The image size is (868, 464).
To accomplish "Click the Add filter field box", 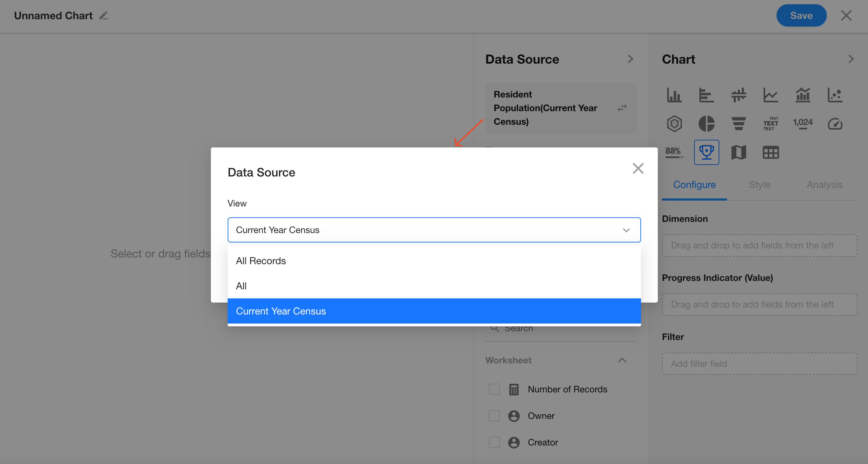I will 759,364.
